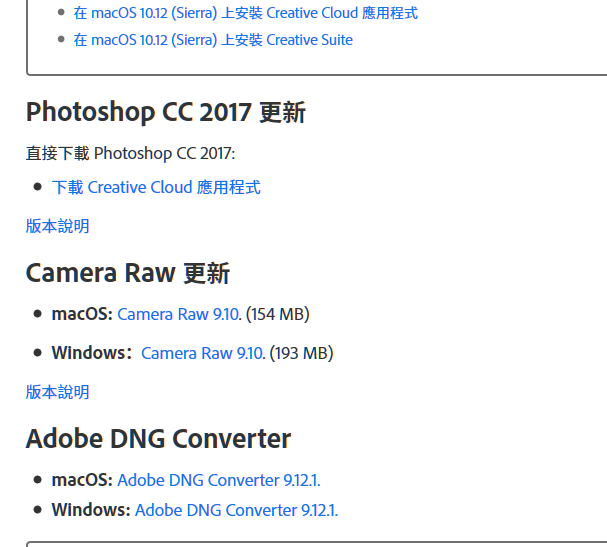Click the bold macOS label beside DNG Converter
The height and width of the screenshot is (547, 607).
tap(82, 480)
